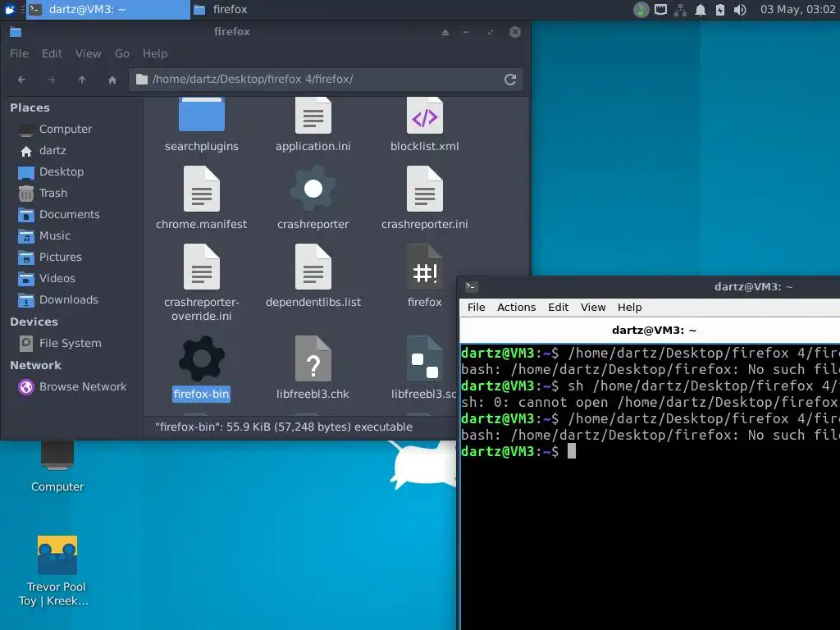840x630 pixels.
Task: Open the terminal File menu
Action: tap(477, 308)
